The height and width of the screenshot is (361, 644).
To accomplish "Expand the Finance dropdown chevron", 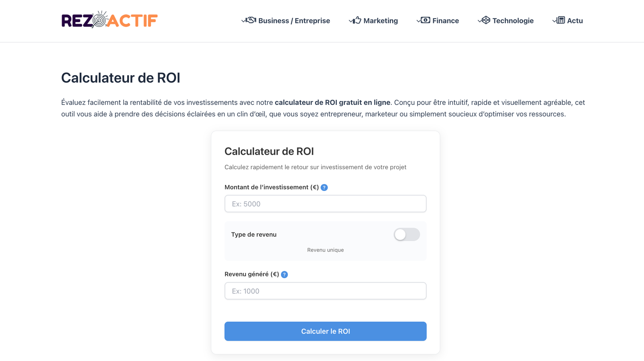I will [419, 20].
